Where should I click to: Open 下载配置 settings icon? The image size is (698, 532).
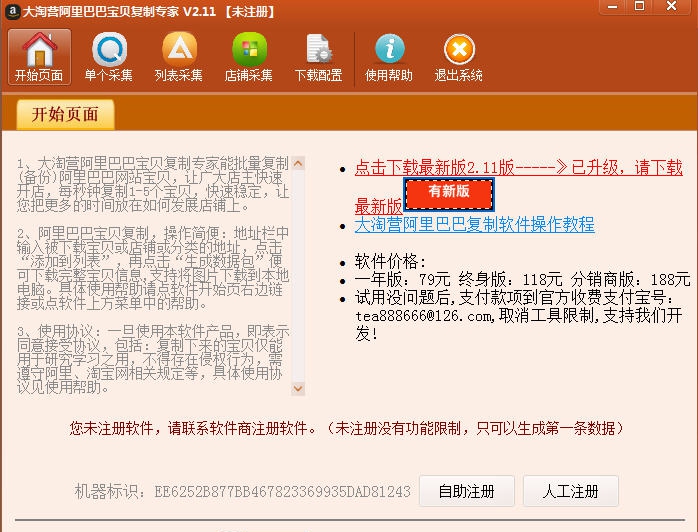click(318, 57)
